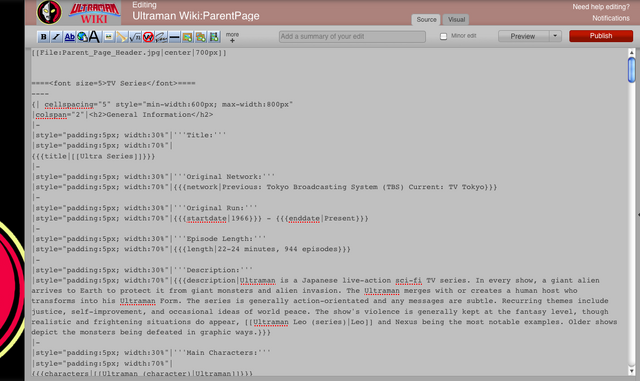Click scrollbar up arrow

(x=631, y=53)
